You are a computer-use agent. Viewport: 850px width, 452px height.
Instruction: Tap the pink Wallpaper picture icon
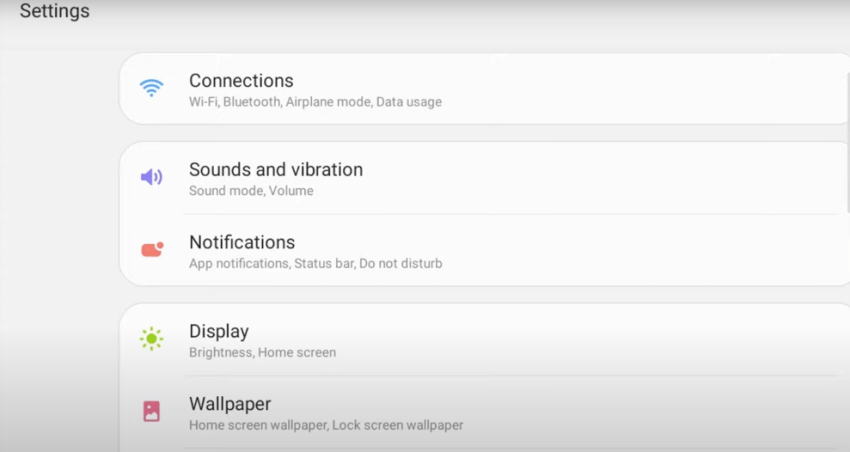[x=151, y=411]
